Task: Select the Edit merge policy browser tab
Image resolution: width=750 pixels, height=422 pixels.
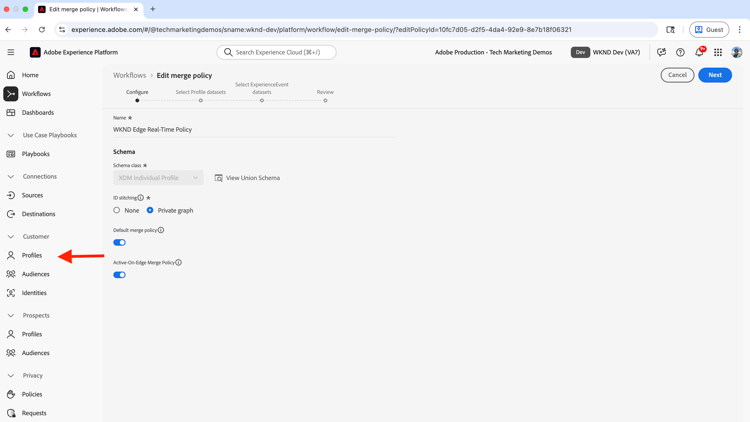Action: click(87, 9)
